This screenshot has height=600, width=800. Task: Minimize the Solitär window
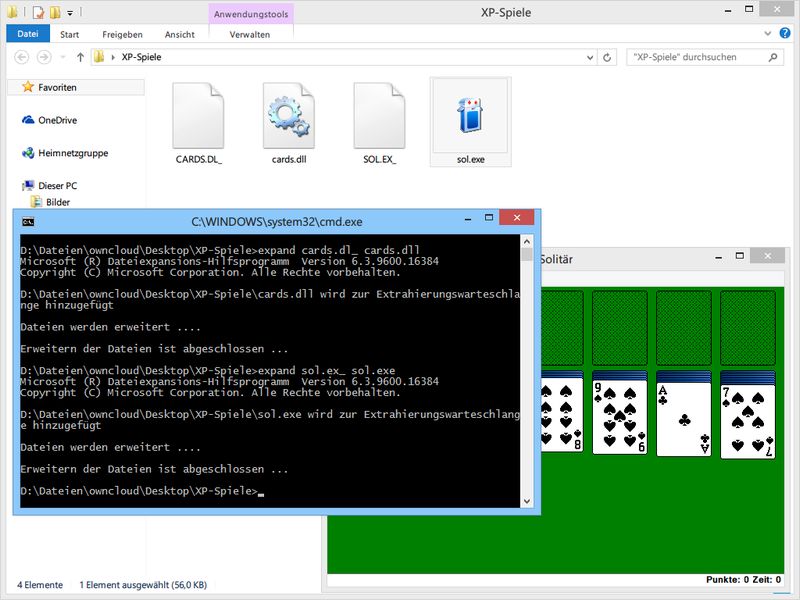(718, 257)
